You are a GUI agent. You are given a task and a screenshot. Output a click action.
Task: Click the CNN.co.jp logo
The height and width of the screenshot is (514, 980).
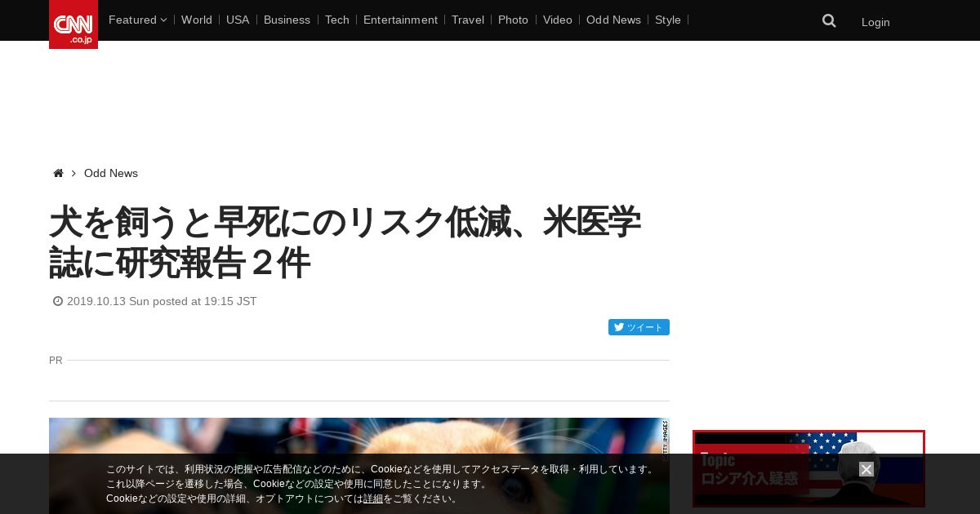point(73,24)
